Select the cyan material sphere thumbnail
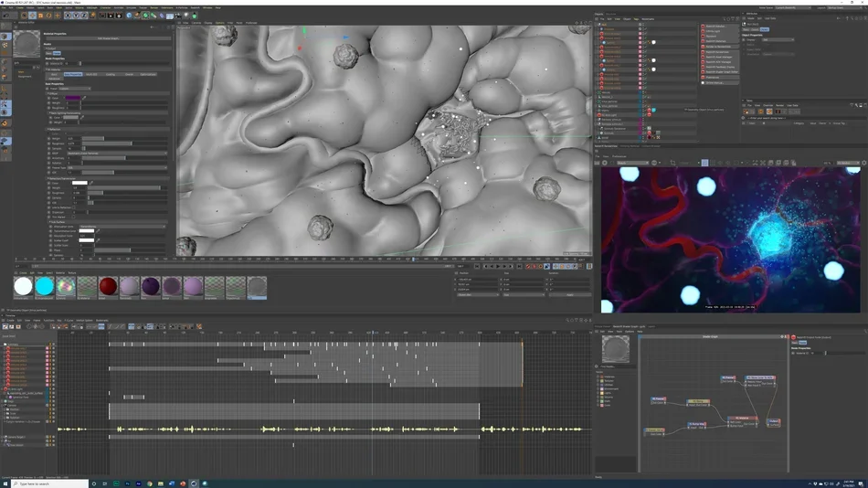The width and height of the screenshot is (868, 488). coord(44,286)
